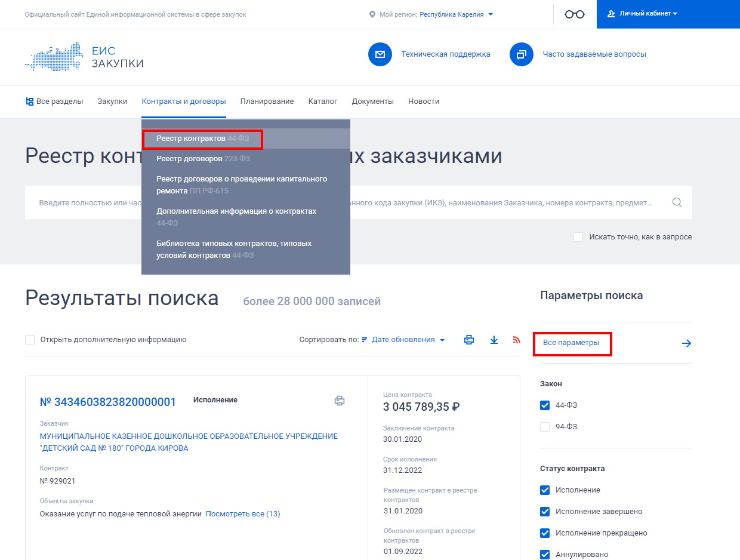The width and height of the screenshot is (740, 560).
Task: Click the FAQ windows icon
Action: [x=521, y=54]
